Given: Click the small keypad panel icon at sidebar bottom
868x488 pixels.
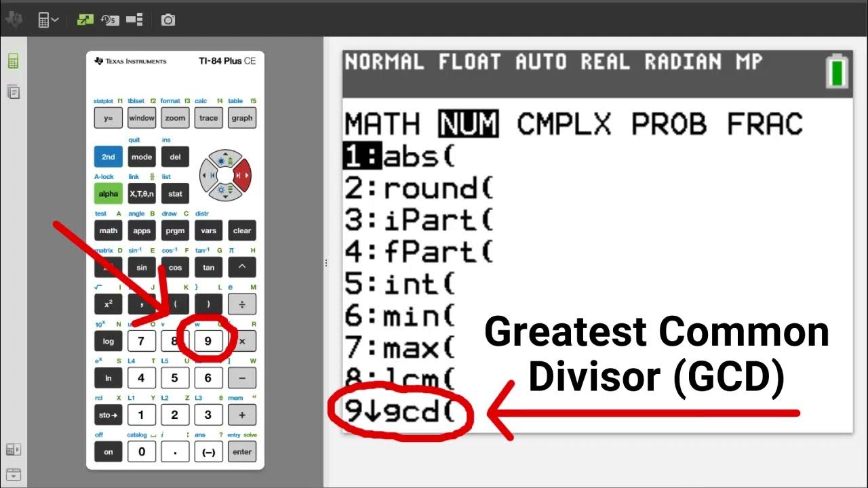Looking at the screenshot, I should 13,449.
